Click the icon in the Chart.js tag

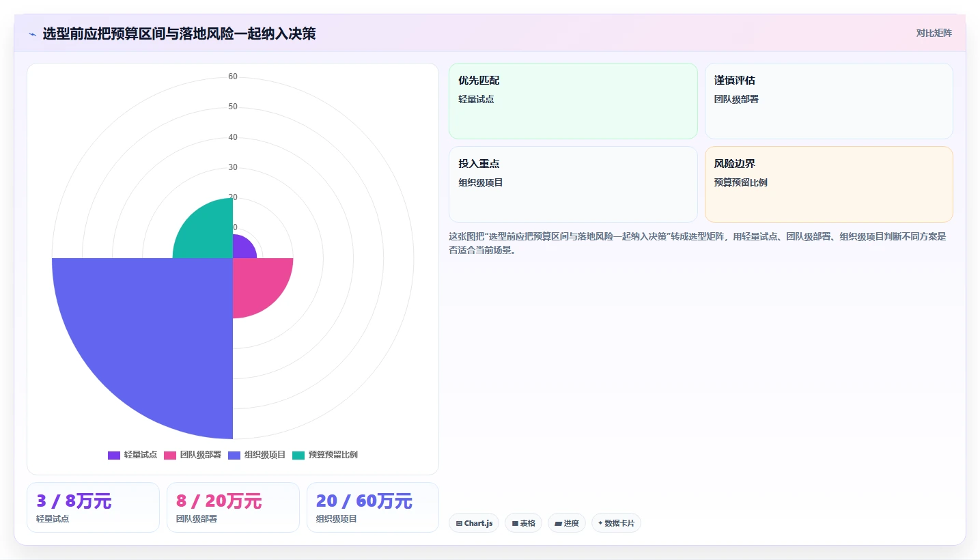coord(459,524)
